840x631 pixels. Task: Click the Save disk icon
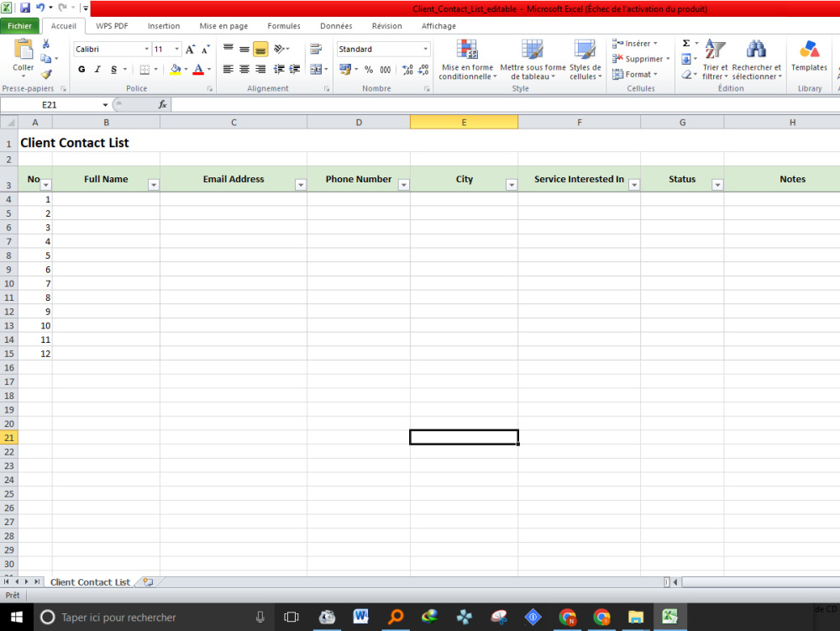tap(25, 8)
